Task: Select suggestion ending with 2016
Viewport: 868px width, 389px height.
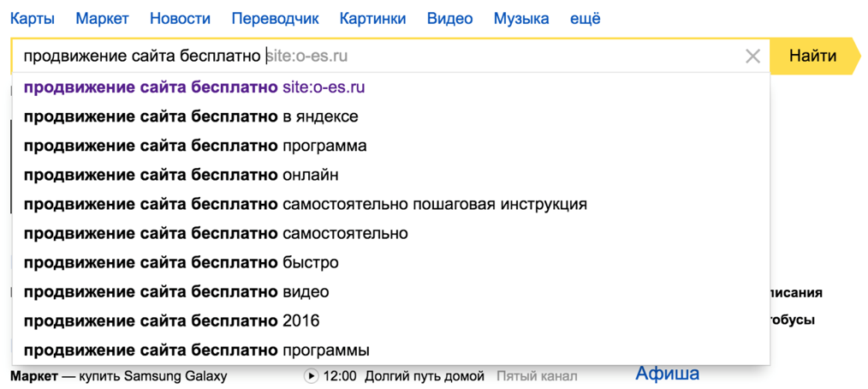Action: coord(391,321)
